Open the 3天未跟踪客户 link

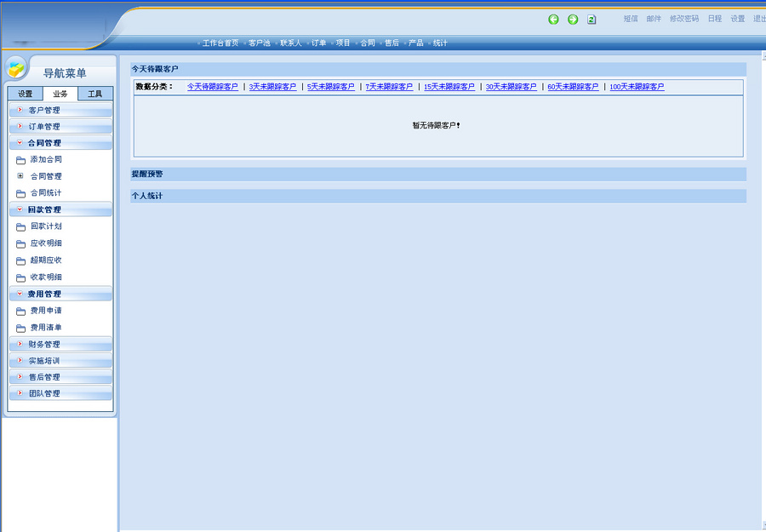[x=272, y=86]
